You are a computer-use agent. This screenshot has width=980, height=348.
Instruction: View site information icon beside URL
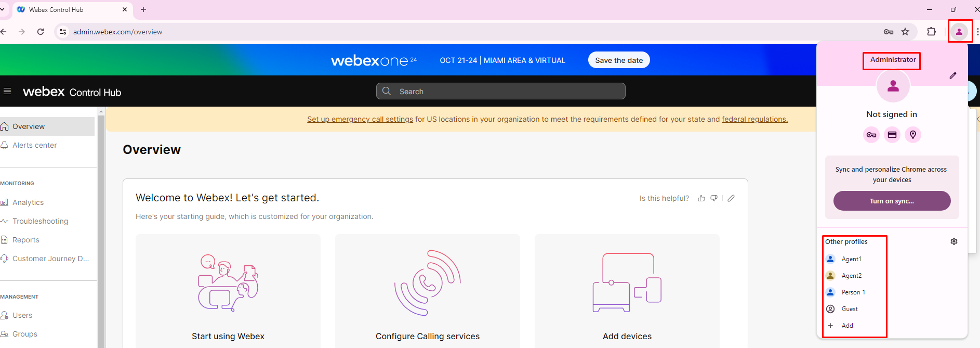click(63, 32)
